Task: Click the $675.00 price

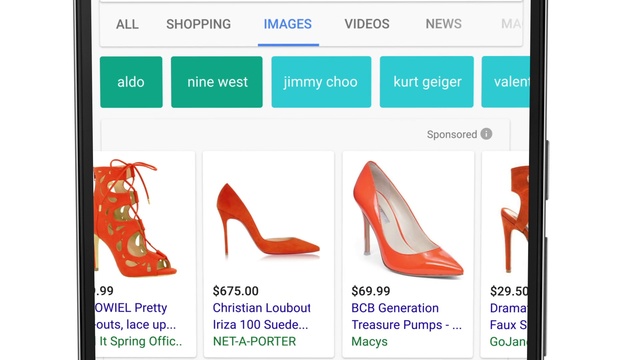Action: (236, 291)
